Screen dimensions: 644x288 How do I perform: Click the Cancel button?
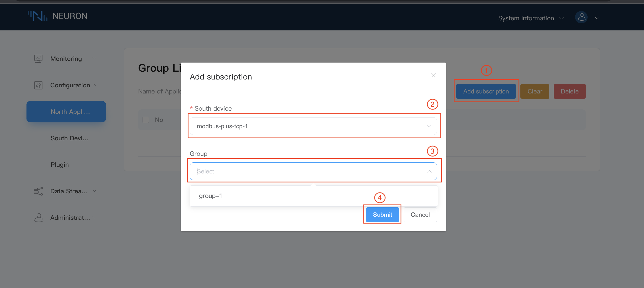(x=420, y=214)
